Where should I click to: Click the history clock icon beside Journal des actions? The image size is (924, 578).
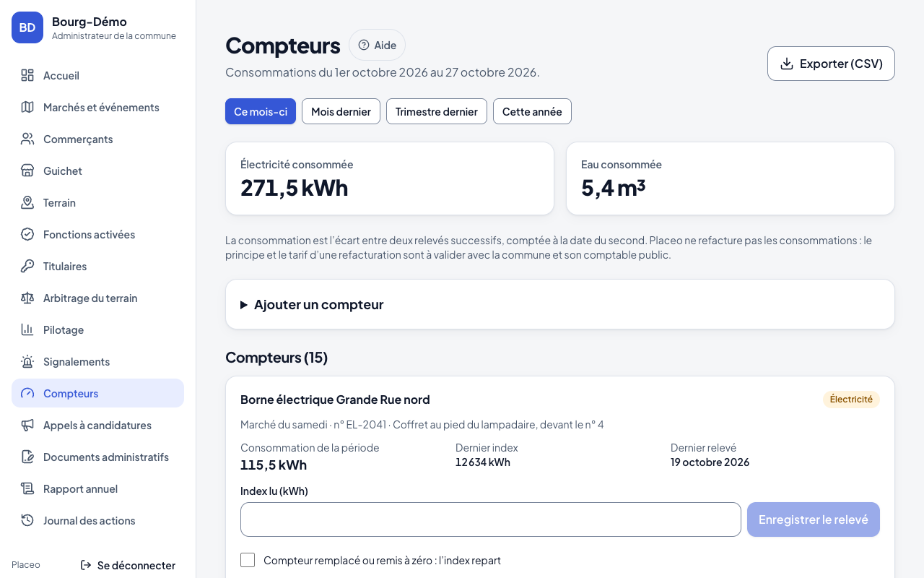(27, 521)
